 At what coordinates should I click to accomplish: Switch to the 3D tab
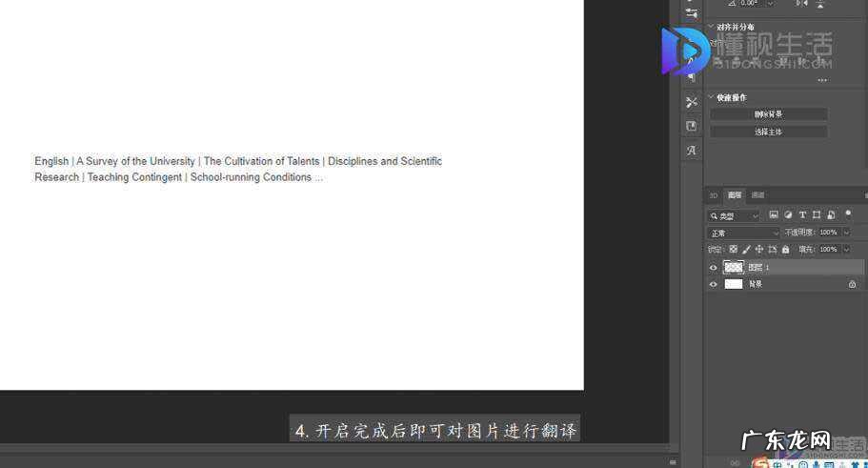tap(713, 195)
